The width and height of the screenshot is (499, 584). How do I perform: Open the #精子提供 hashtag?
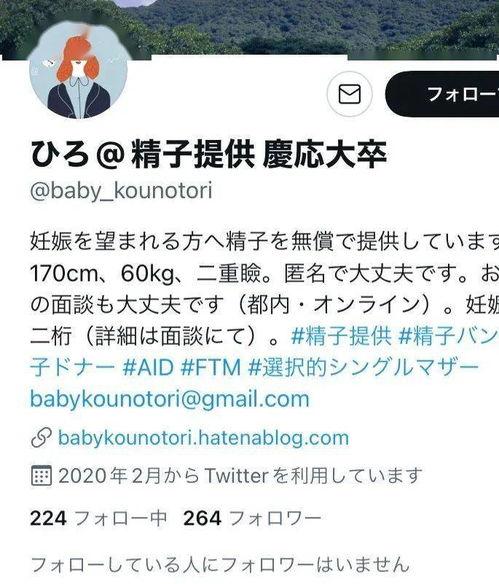tap(341, 336)
